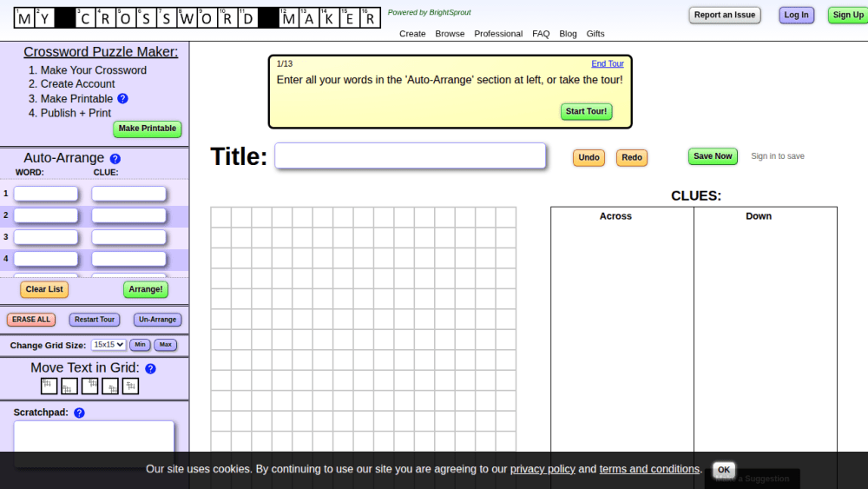Focus the clue field in row 3

(129, 237)
